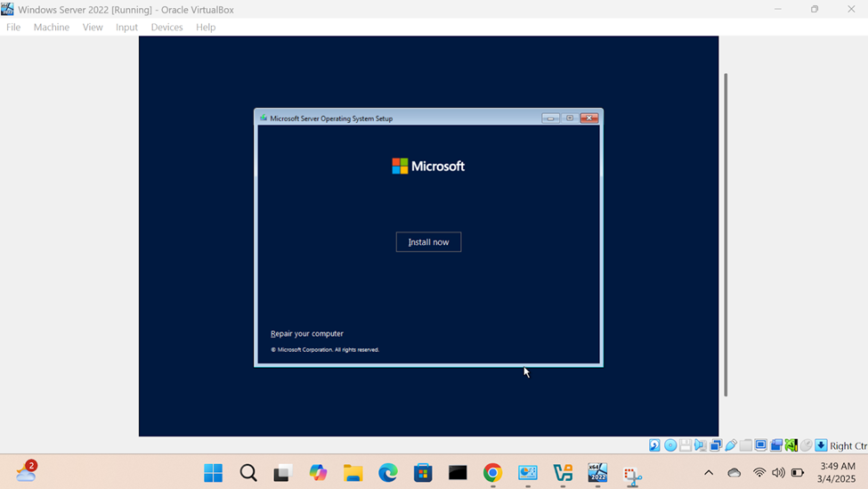Minimize the Server Operating System Setup dialog
868x489 pixels.
click(550, 118)
